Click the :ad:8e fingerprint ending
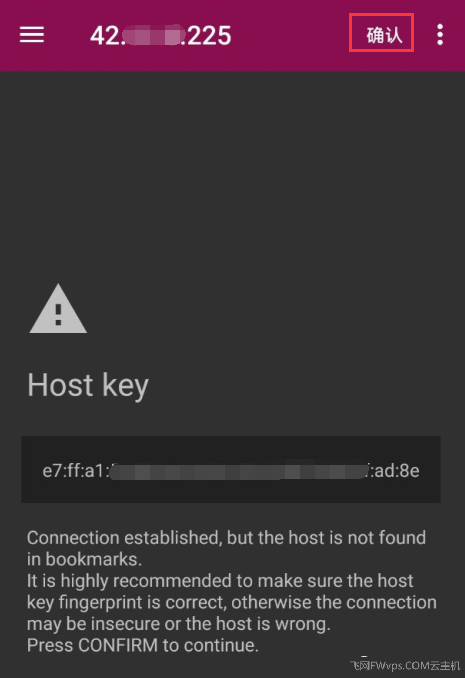This screenshot has height=678, width=465. pyautogui.click(x=394, y=470)
